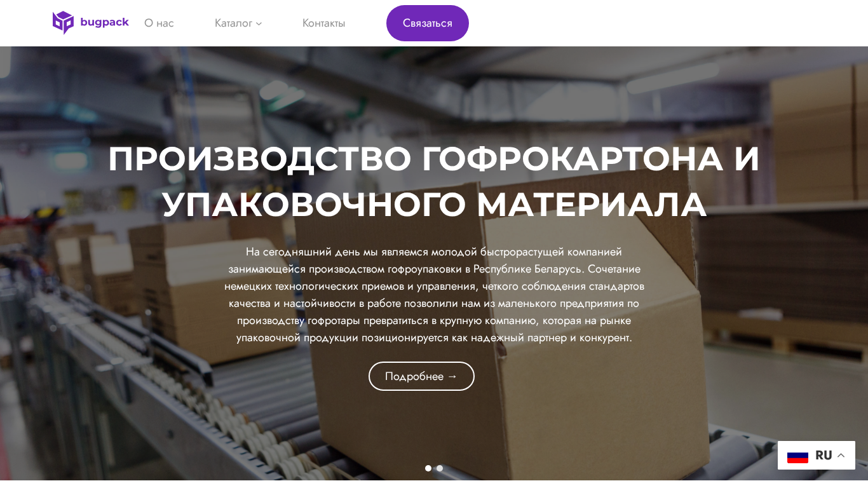Click the Russian flag icon
Image resolution: width=868 pixels, height=488 pixels.
point(797,456)
